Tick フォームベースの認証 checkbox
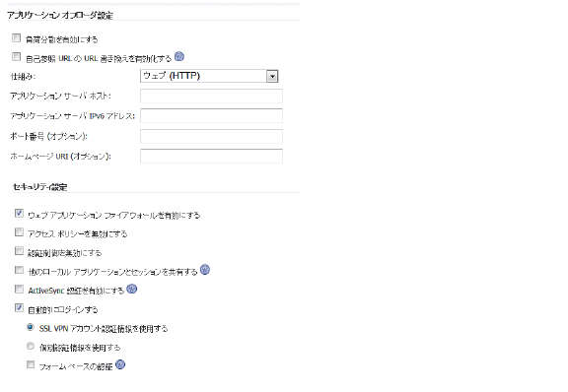 [31, 364]
